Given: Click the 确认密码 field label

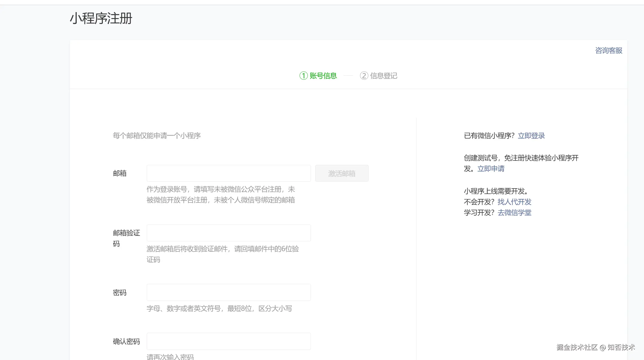Looking at the screenshot, I should [x=126, y=342].
